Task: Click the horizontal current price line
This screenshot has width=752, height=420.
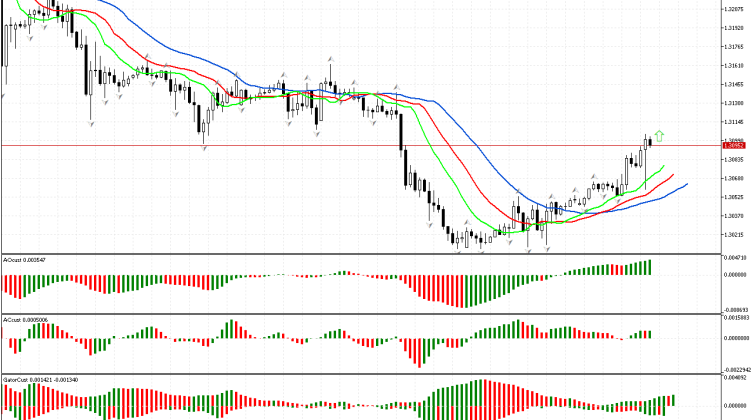Action: pyautogui.click(x=300, y=145)
